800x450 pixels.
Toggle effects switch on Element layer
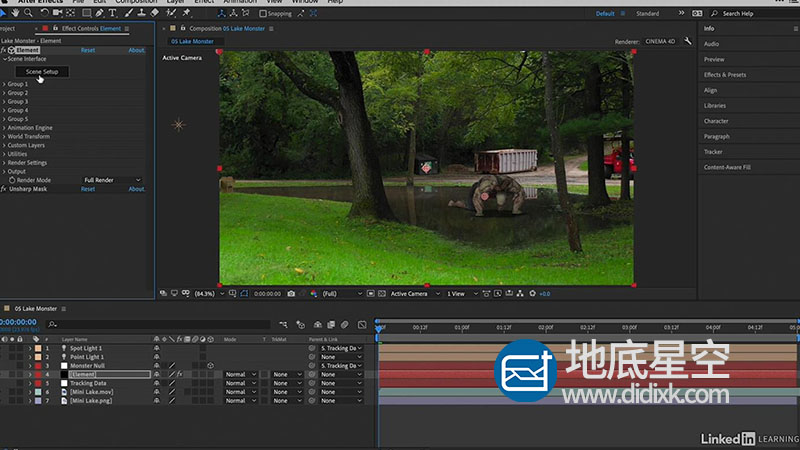coord(180,374)
